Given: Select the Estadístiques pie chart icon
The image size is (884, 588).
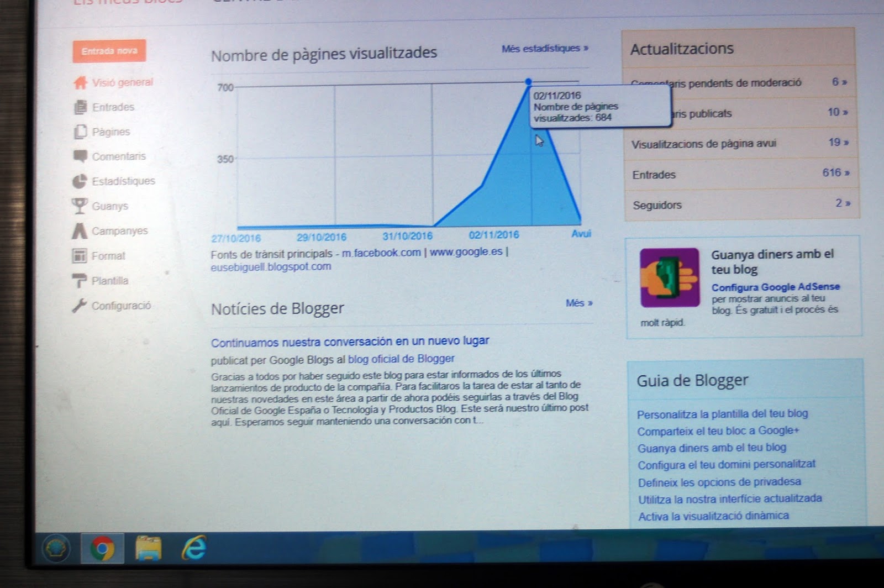Looking at the screenshot, I should point(80,181).
